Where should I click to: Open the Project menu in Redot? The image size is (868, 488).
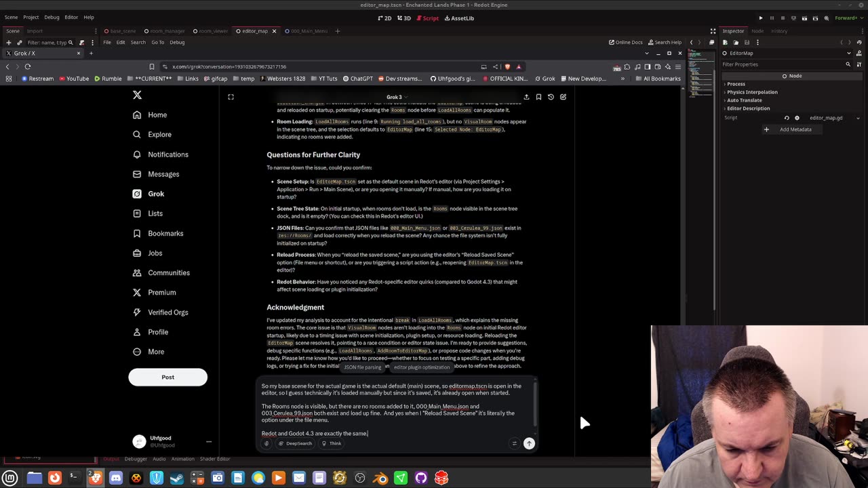[x=31, y=17]
